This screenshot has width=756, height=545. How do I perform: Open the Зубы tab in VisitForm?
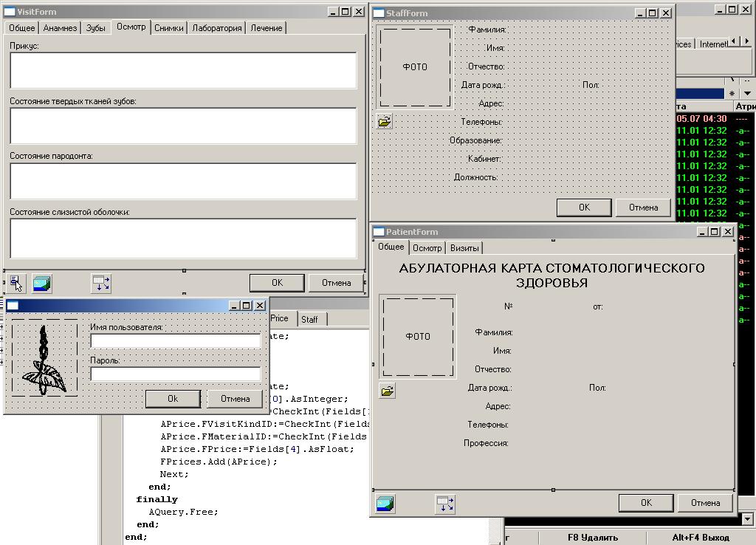[95, 28]
